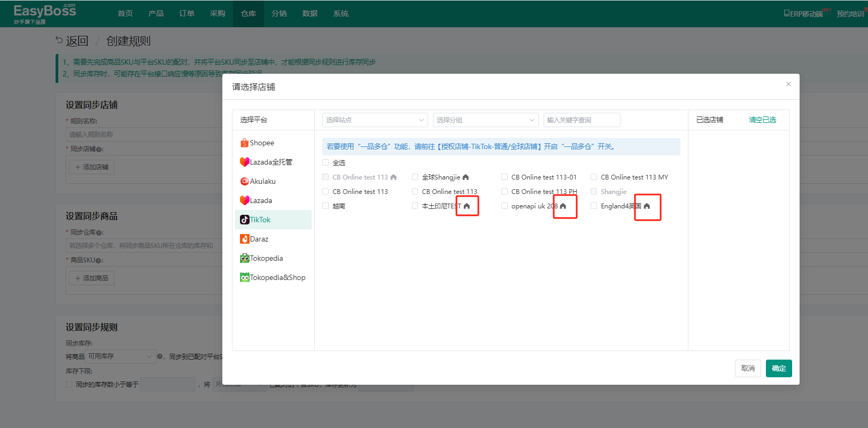868x428 pixels.
Task: Check the 全球Shangjie store checkbox
Action: point(415,177)
